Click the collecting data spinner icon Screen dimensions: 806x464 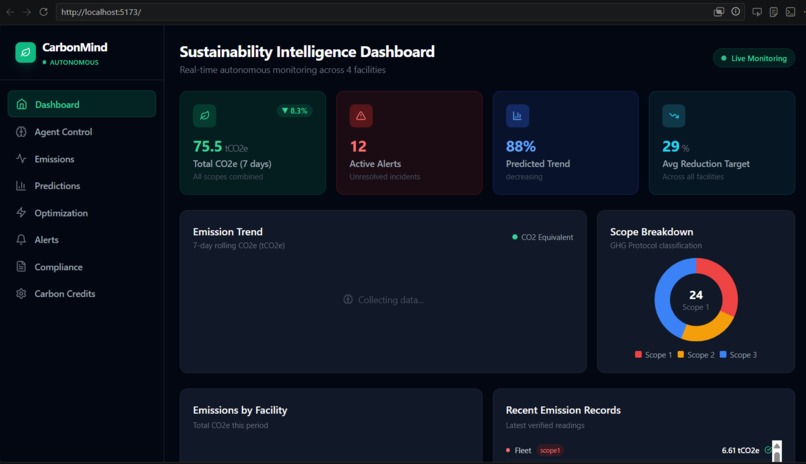348,300
